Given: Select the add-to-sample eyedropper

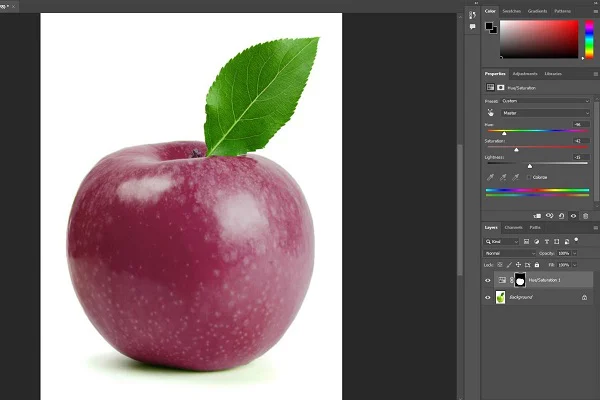Looking at the screenshot, I should (x=503, y=177).
